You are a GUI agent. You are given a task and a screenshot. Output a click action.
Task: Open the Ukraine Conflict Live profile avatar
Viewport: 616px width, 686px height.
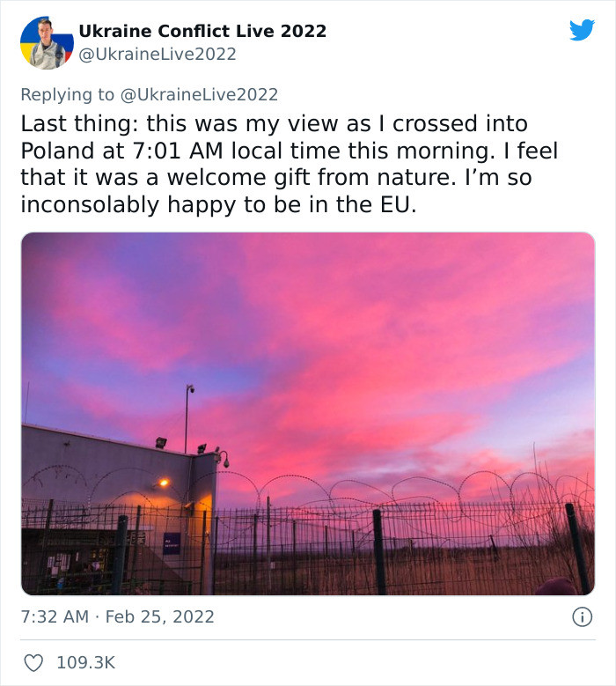[47, 43]
